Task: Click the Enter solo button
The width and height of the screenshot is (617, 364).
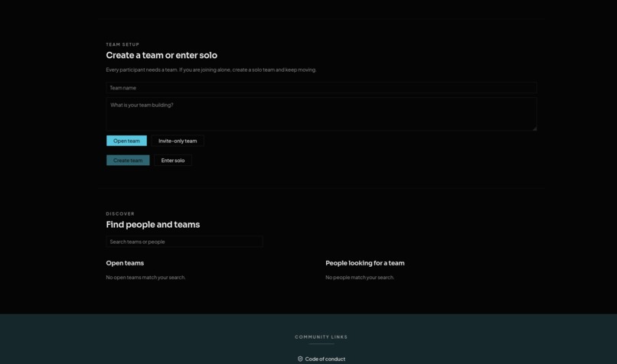Action: tap(173, 161)
